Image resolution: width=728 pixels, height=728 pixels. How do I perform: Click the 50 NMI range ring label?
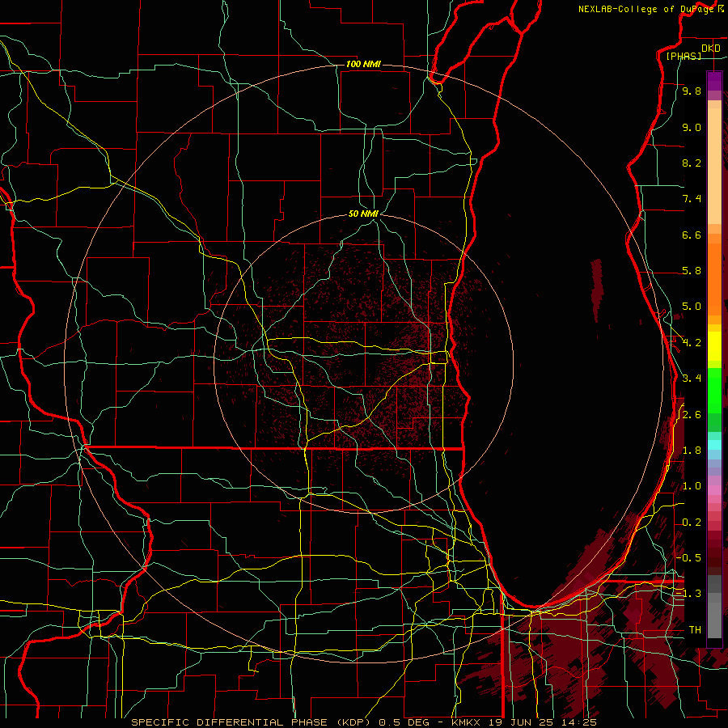(363, 214)
